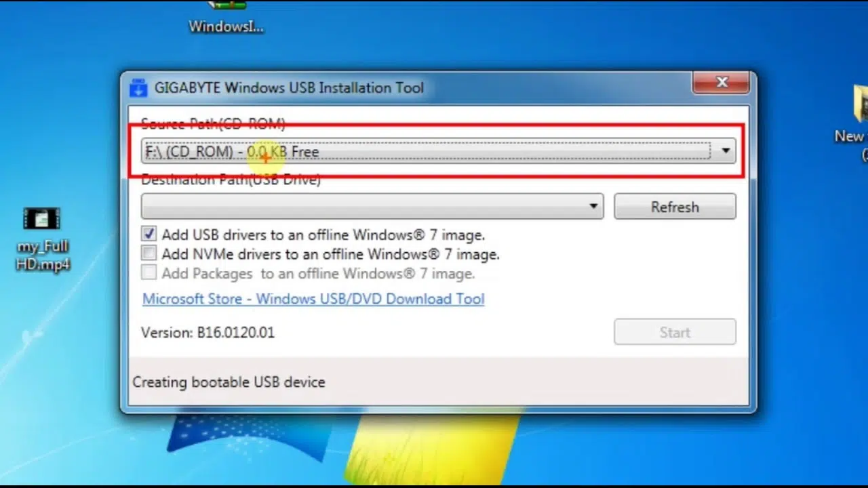The width and height of the screenshot is (868, 488).
Task: Click the disabled Start button
Action: pyautogui.click(x=675, y=332)
